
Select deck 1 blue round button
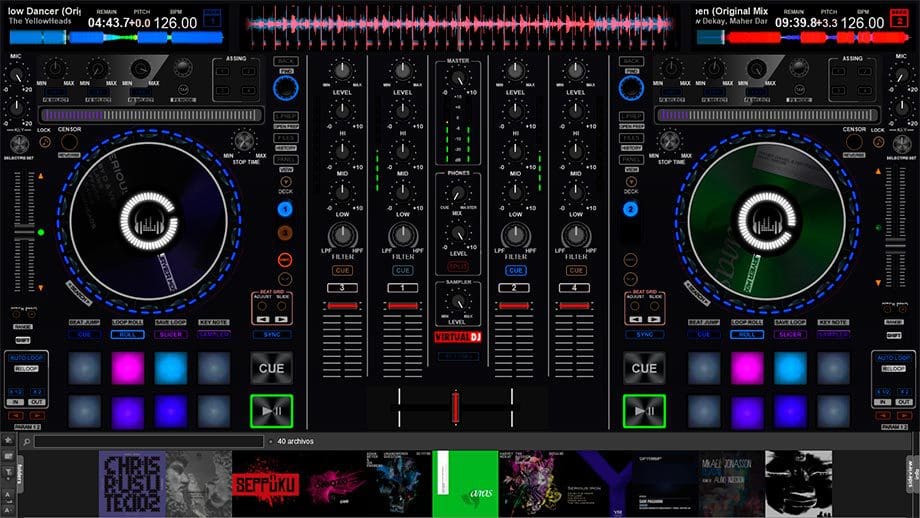[x=285, y=209]
